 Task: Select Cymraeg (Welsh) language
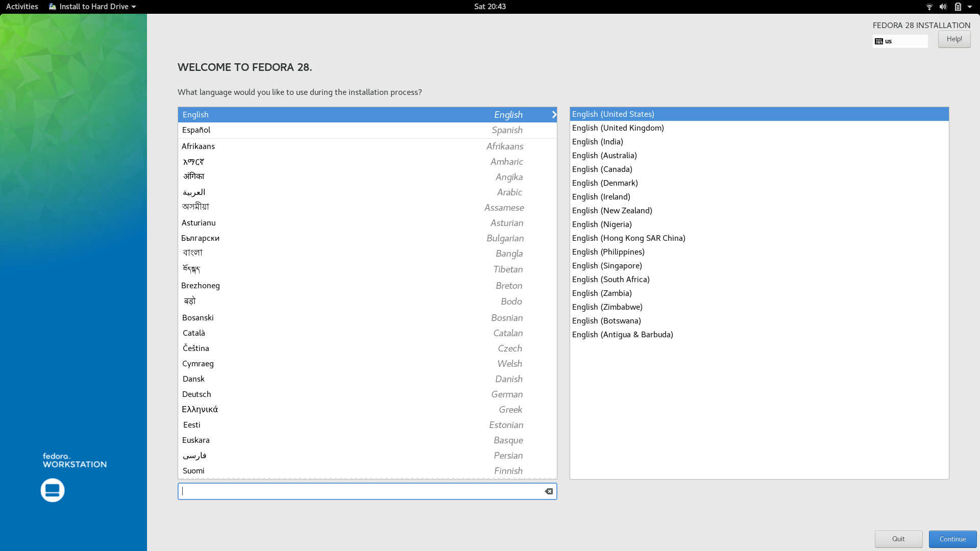367,364
